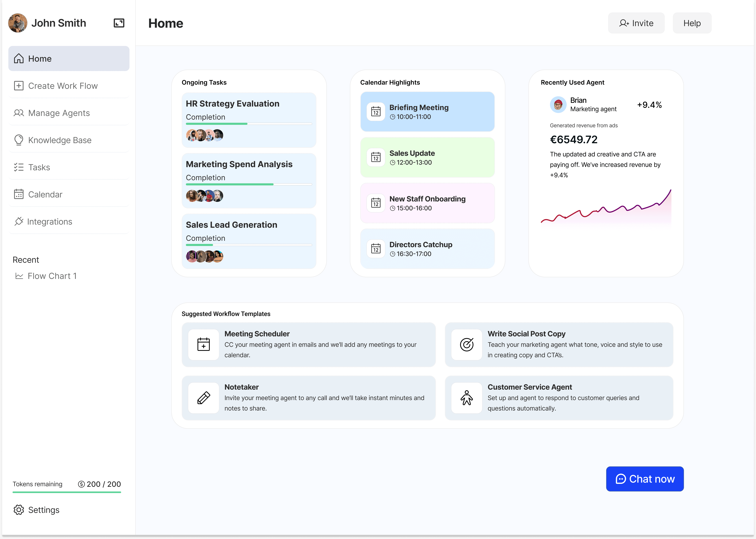The image size is (756, 539).
Task: Click team avatars on Marketing Spend Analysis
Action: tap(204, 196)
